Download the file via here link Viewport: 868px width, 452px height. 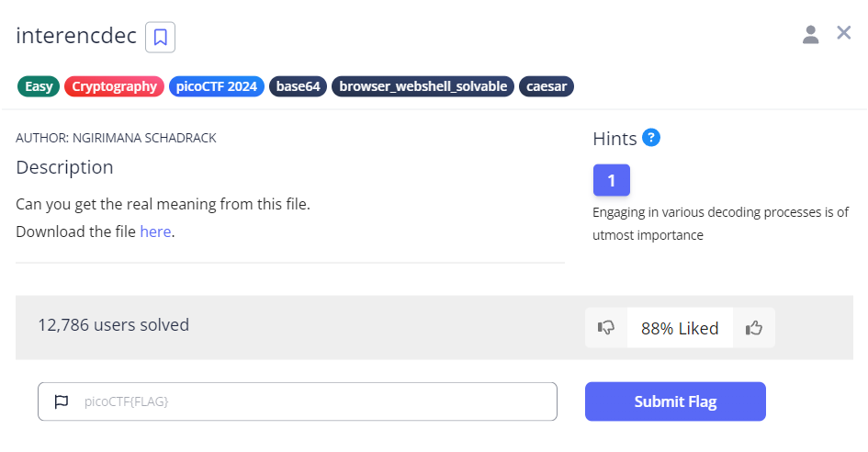[x=155, y=232]
